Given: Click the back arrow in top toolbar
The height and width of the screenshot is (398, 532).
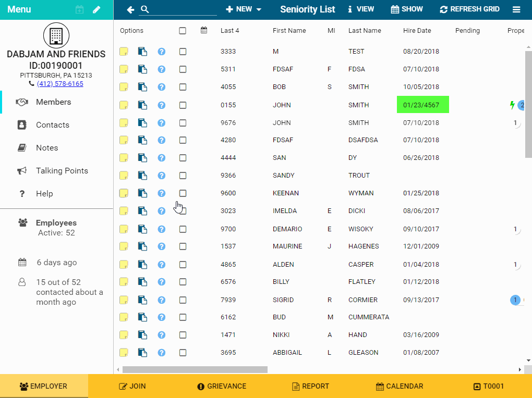Looking at the screenshot, I should point(130,9).
